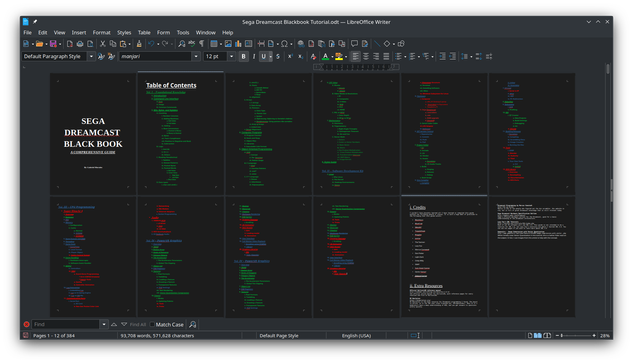Image resolution: width=633 pixels, height=363 pixels.
Task: Enable the Match Case checkbox
Action: tap(152, 324)
